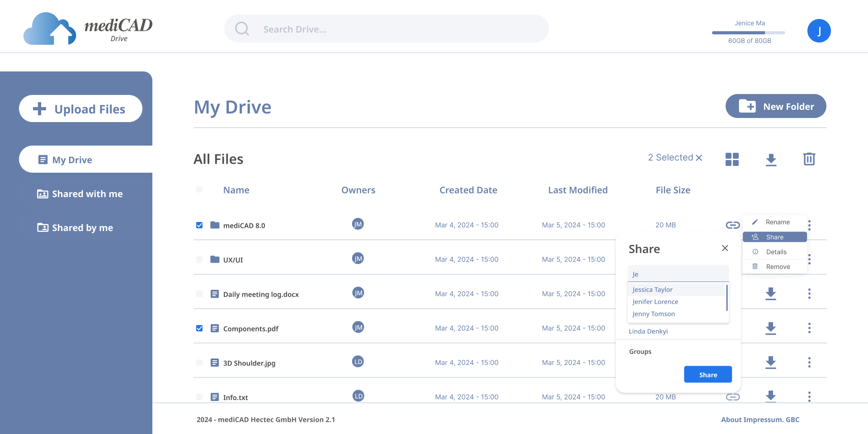Open Shared with me section
The height and width of the screenshot is (434, 868).
[80, 194]
